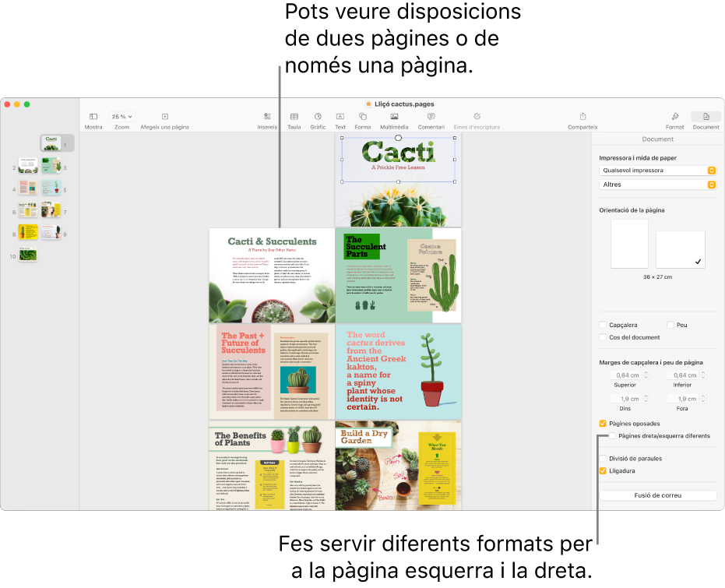Click the Fusió de correu button
Image resolution: width=725 pixels, height=588 pixels.
[x=657, y=495]
